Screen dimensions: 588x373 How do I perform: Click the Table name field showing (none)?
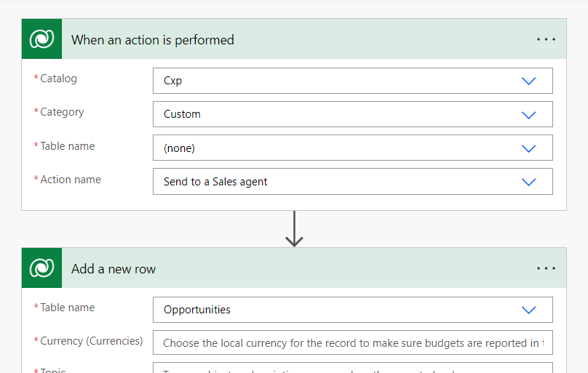click(x=335, y=148)
